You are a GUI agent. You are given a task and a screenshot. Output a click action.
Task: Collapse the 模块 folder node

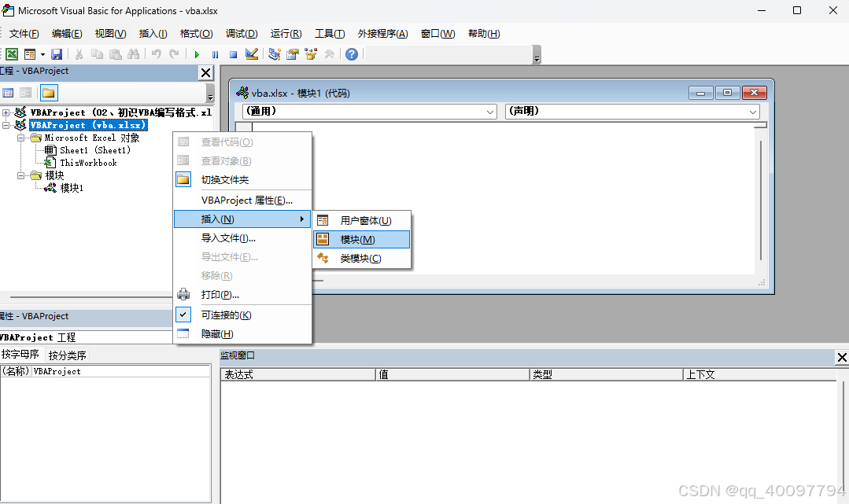[20, 175]
